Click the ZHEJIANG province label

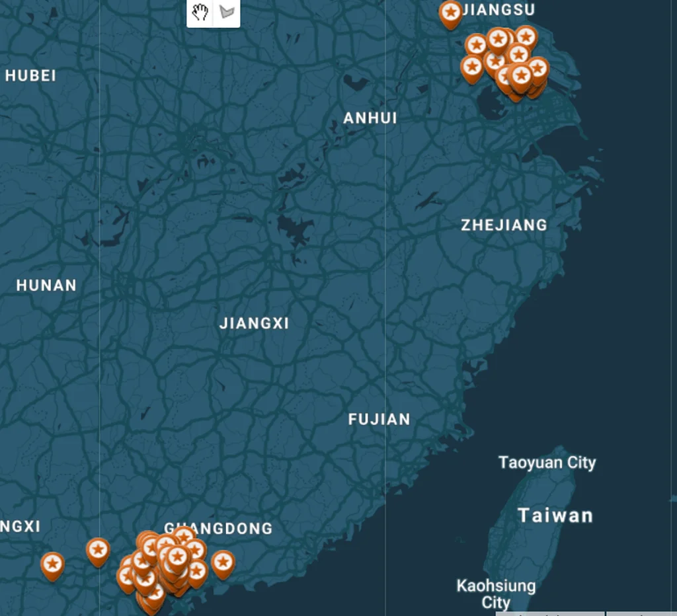coord(504,225)
